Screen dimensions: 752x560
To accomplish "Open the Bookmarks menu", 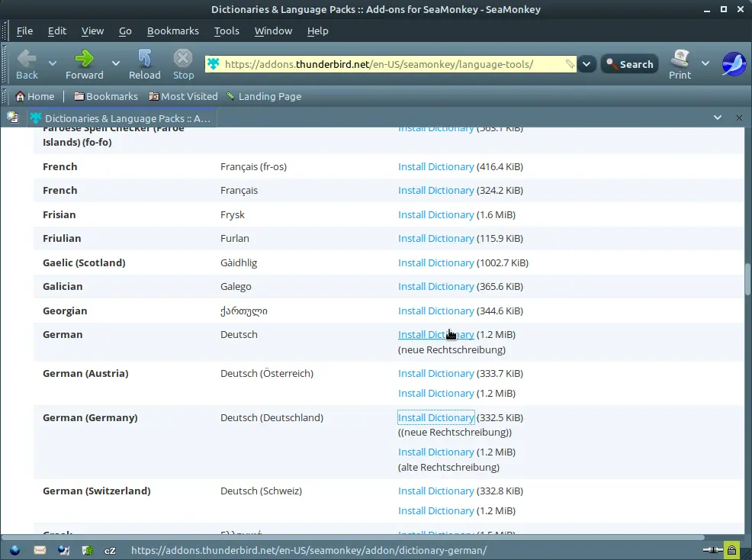I will click(x=172, y=31).
